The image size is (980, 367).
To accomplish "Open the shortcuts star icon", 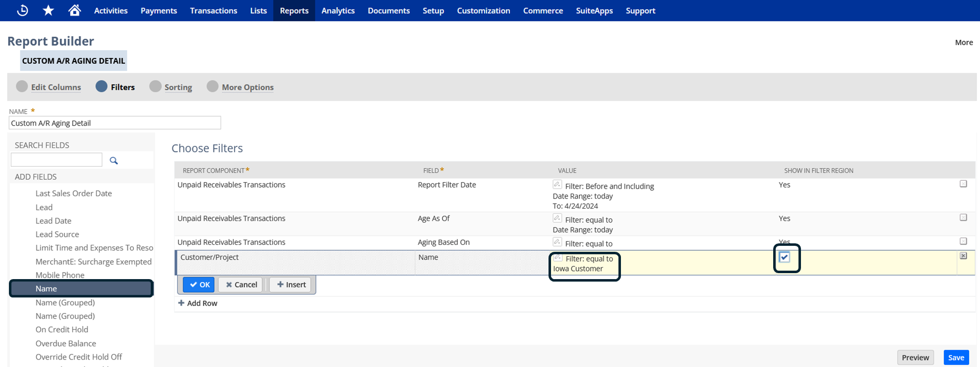I will point(48,10).
